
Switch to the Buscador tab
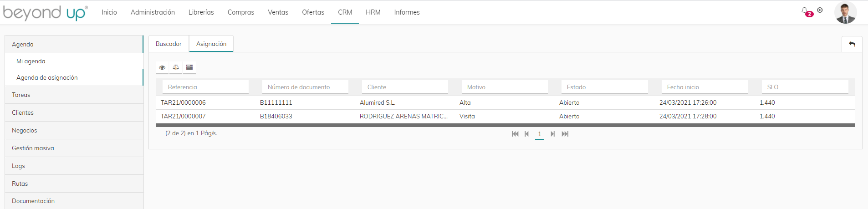168,44
